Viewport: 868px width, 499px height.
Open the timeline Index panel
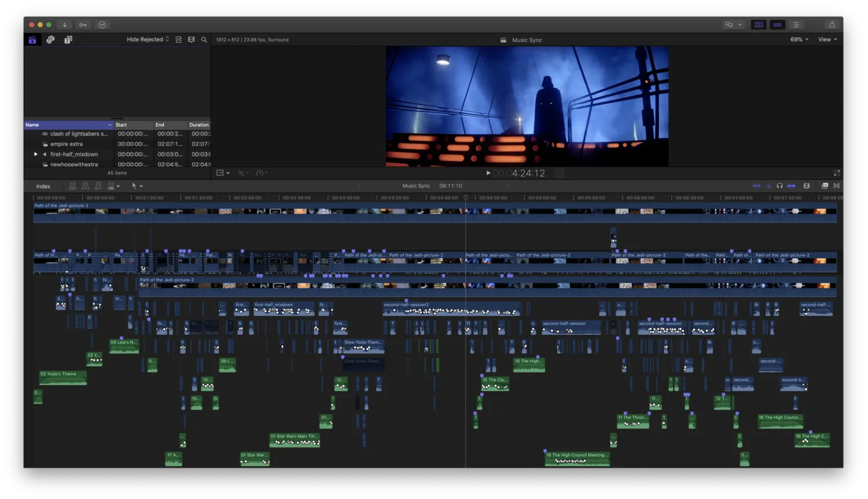(43, 186)
